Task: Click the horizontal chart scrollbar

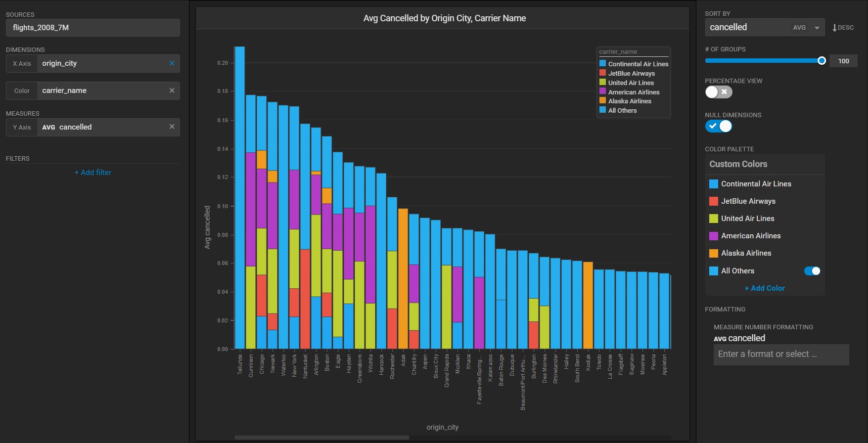Action: [x=321, y=438]
